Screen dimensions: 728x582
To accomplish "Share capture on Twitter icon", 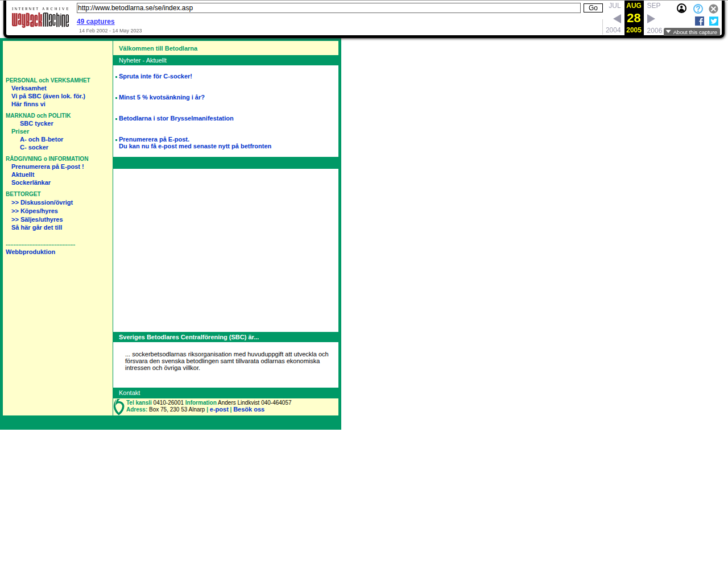I will click(x=714, y=21).
